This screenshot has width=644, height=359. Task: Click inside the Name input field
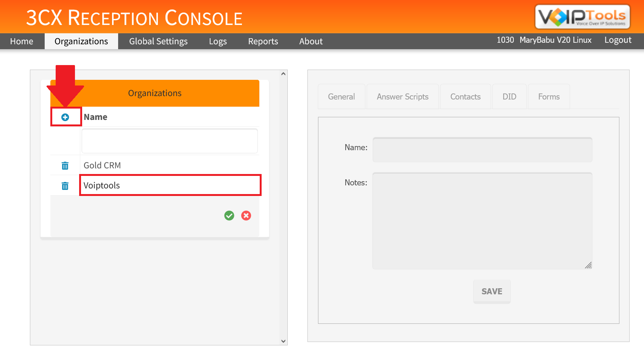482,150
